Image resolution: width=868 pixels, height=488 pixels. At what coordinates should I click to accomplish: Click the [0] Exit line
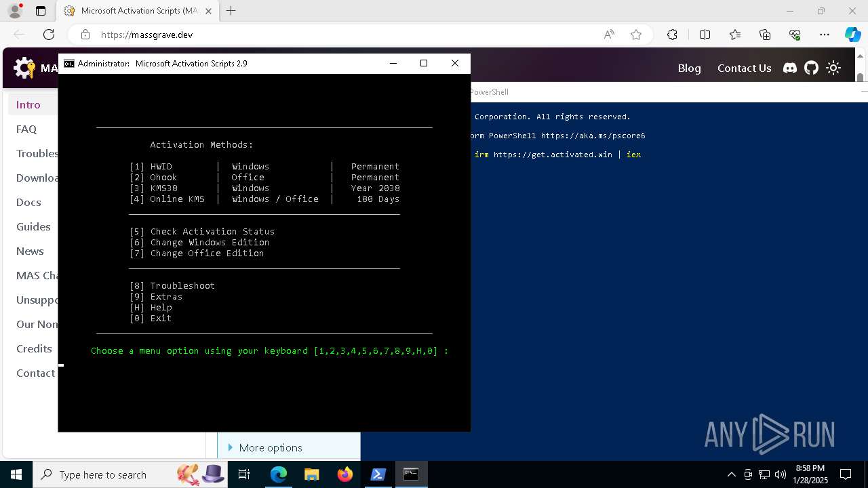151,318
